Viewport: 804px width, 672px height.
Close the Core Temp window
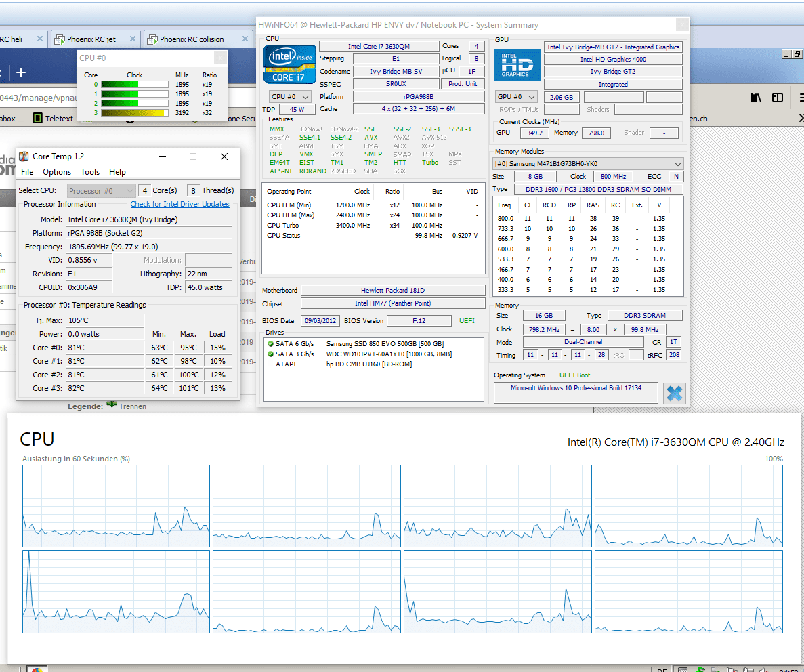(x=224, y=156)
